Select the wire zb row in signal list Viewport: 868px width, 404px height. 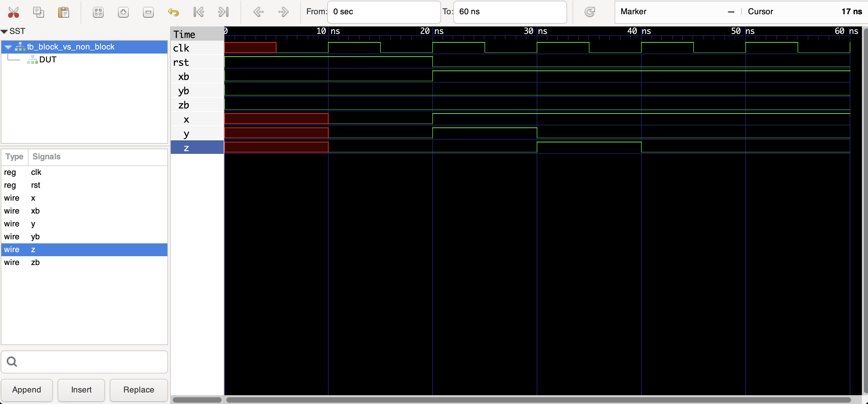pyautogui.click(x=84, y=262)
